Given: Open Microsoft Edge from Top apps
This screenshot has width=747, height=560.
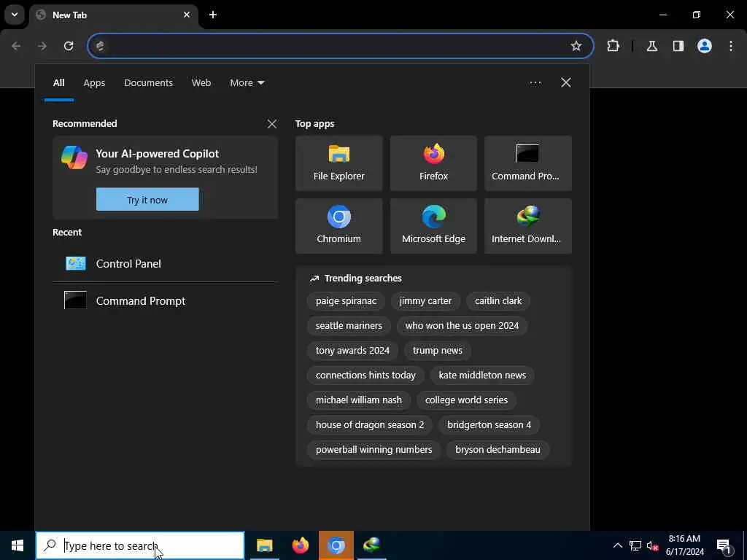Looking at the screenshot, I should coord(433,226).
